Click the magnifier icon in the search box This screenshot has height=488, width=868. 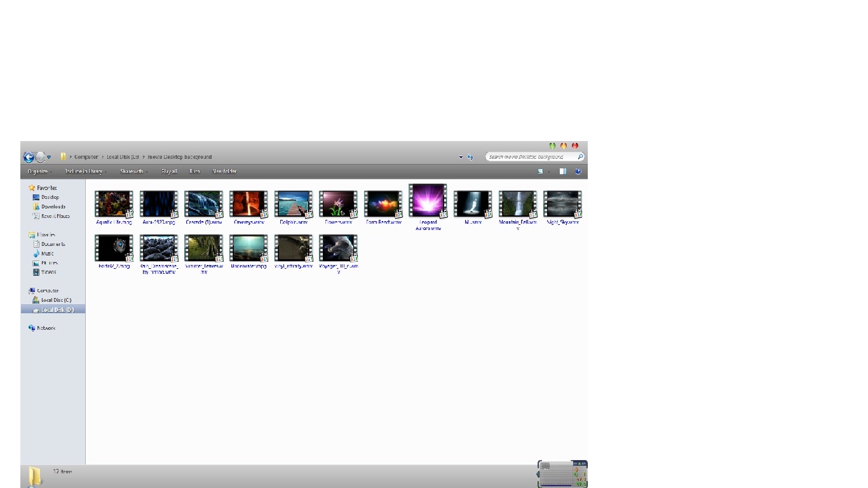pyautogui.click(x=580, y=156)
